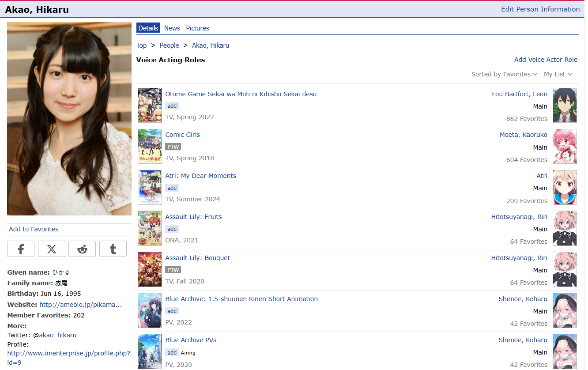Open Blue Archive: 1.5-shuunen Kinen Short Animation link

[x=241, y=299]
